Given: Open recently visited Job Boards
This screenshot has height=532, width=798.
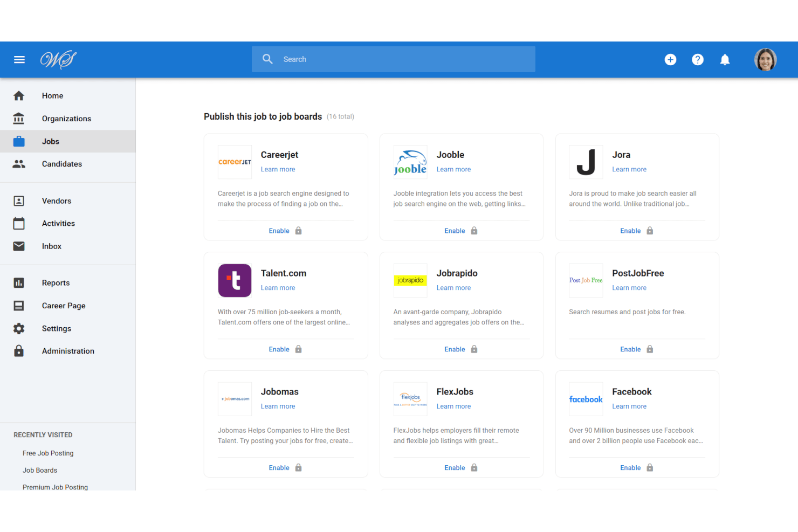Looking at the screenshot, I should [x=40, y=471].
